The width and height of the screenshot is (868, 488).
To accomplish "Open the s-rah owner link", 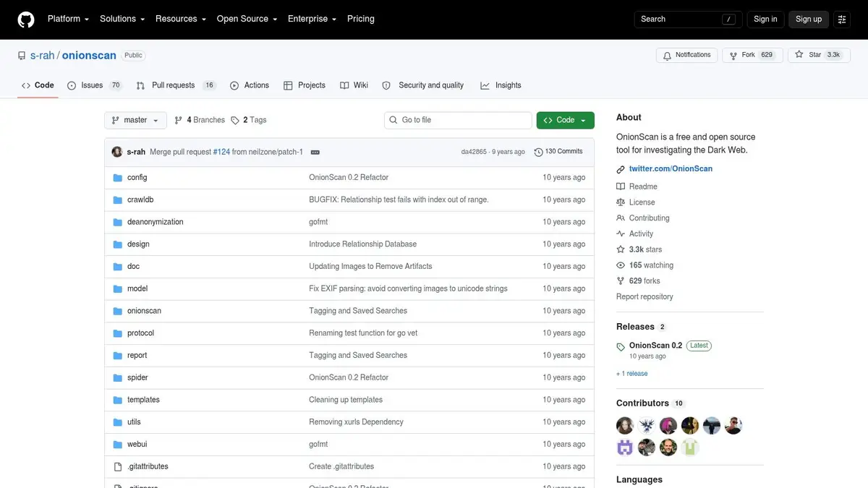I will [x=43, y=55].
